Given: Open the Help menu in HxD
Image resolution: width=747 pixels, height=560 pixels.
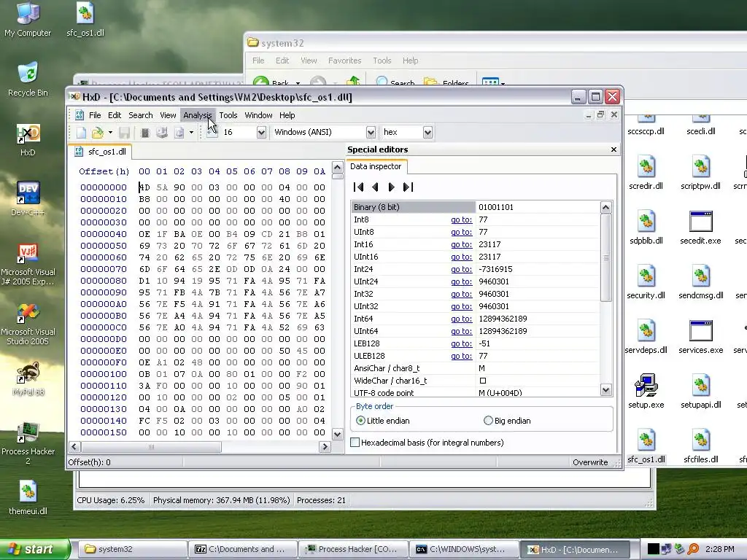Looking at the screenshot, I should click(287, 115).
